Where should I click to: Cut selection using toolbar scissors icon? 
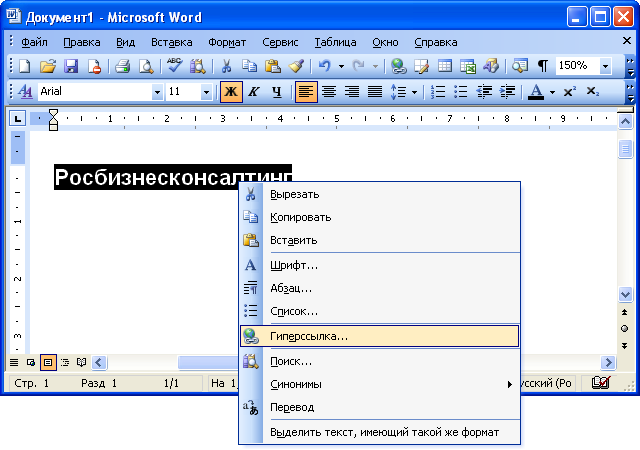click(226, 66)
